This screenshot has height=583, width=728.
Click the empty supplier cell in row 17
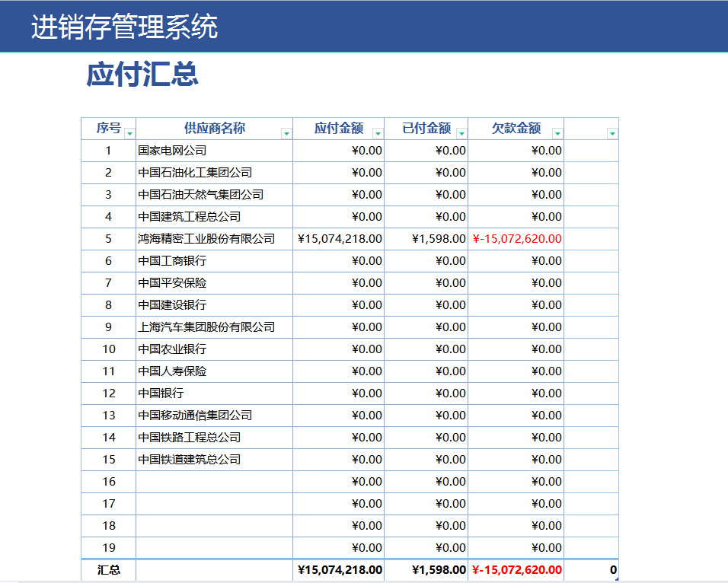215,504
